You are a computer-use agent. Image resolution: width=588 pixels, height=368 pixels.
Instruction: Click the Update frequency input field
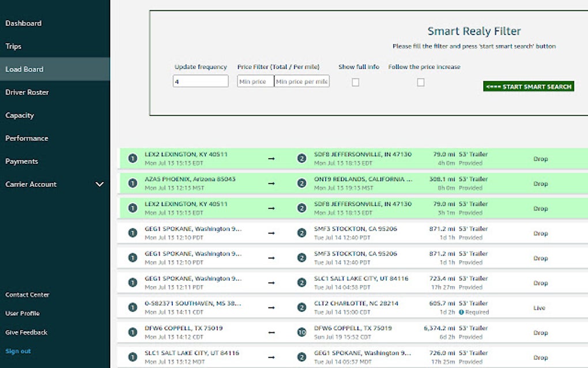click(x=201, y=81)
